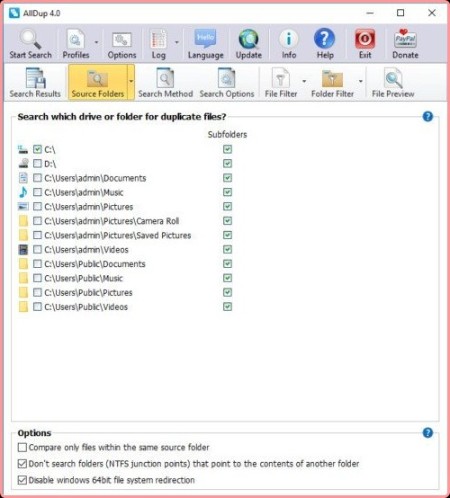Check the Saved Pictures folder checkbox
This screenshot has width=450, height=498.
pos(37,235)
